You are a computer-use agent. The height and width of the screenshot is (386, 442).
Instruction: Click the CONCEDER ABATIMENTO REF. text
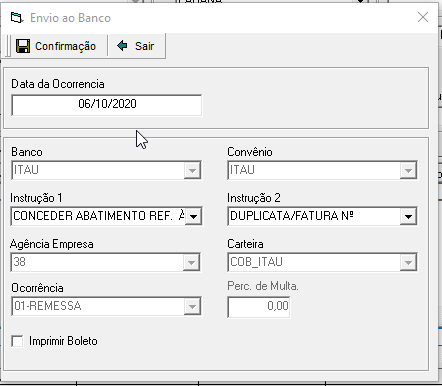pyautogui.click(x=99, y=216)
